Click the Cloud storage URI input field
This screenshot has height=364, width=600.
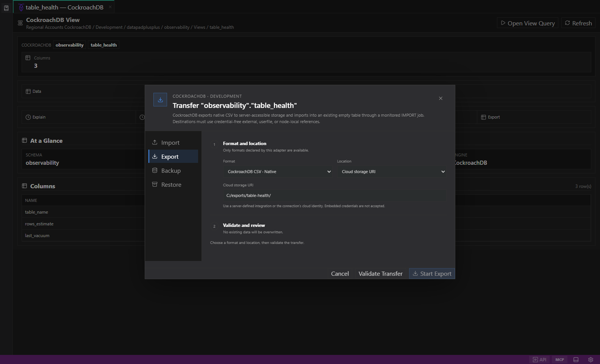point(334,195)
